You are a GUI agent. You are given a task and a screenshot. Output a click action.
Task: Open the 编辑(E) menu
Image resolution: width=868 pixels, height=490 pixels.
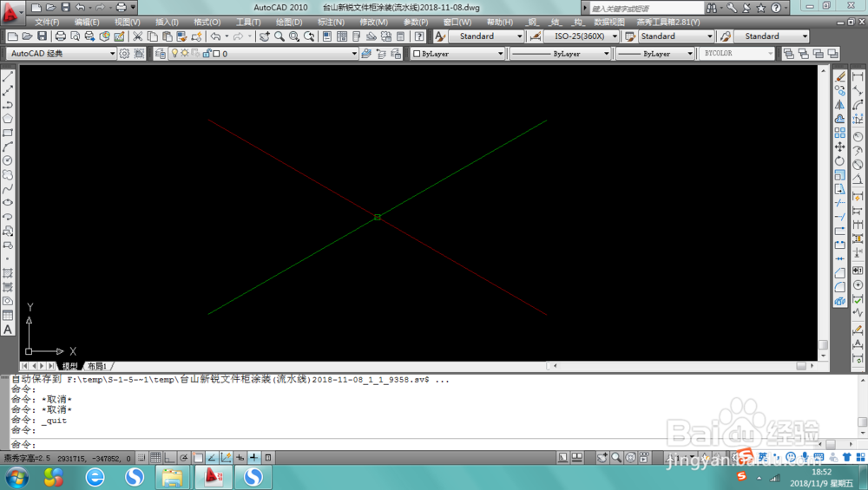pyautogui.click(x=87, y=23)
